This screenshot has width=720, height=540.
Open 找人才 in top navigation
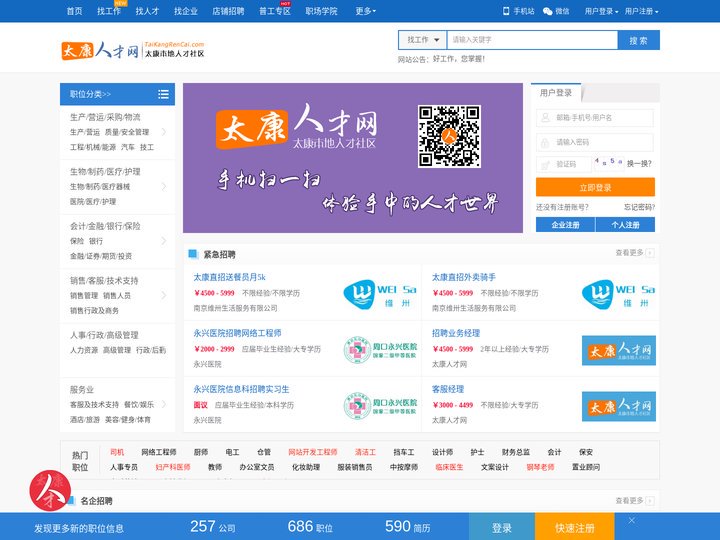pyautogui.click(x=147, y=11)
